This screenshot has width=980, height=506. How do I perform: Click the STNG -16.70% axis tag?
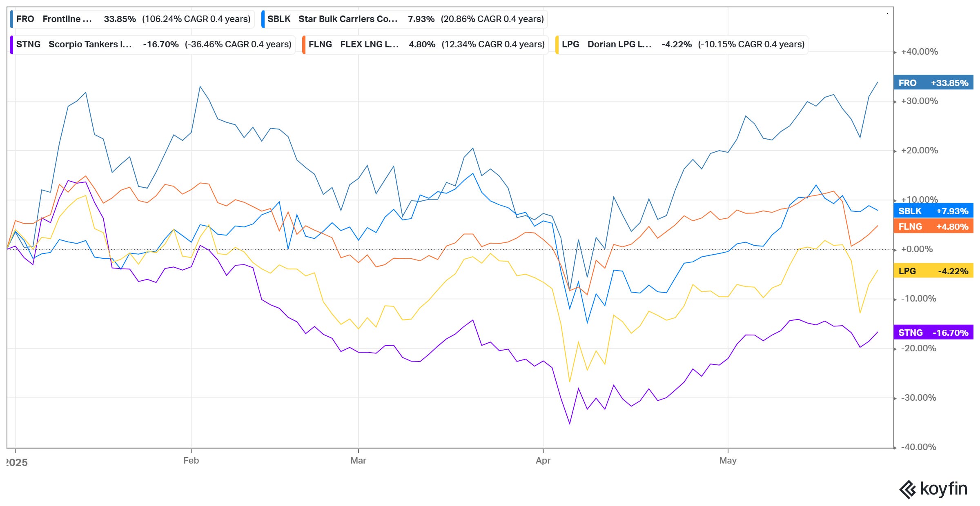click(933, 333)
